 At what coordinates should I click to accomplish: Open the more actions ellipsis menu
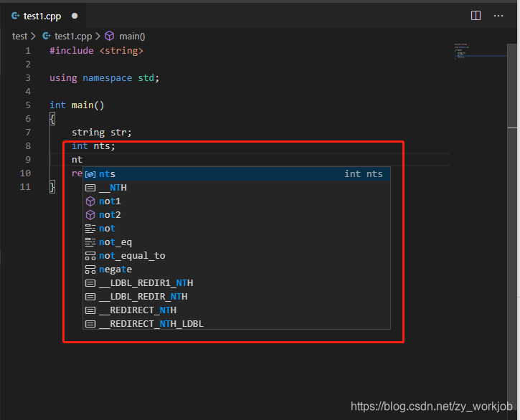[498, 16]
